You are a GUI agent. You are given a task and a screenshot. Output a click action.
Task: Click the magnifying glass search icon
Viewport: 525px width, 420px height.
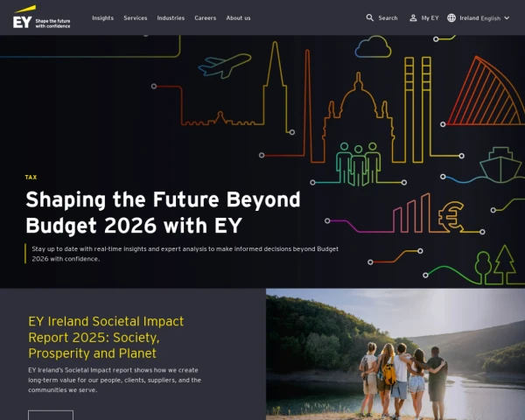click(369, 17)
